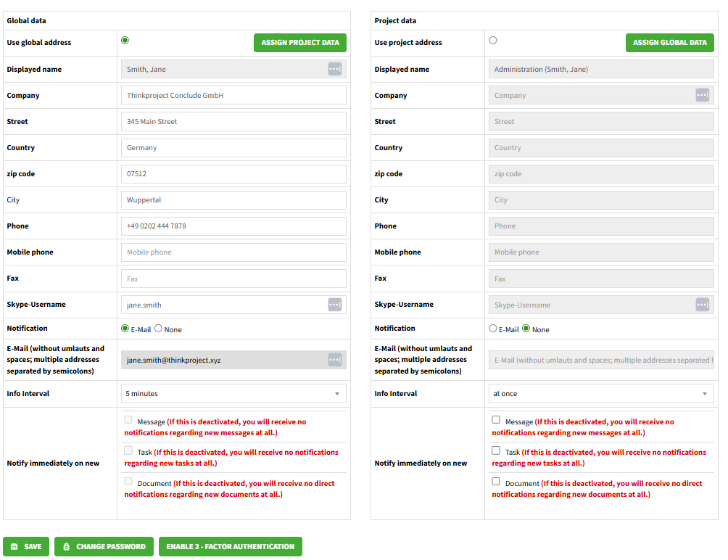Open the global Info Interval dropdown
The height and width of the screenshot is (560, 728).
(233, 393)
